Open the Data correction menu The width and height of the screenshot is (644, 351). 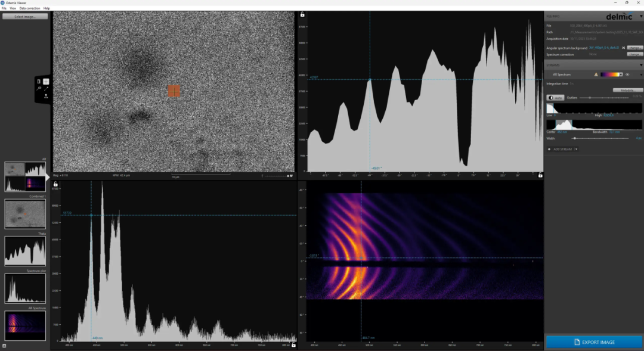(x=30, y=8)
